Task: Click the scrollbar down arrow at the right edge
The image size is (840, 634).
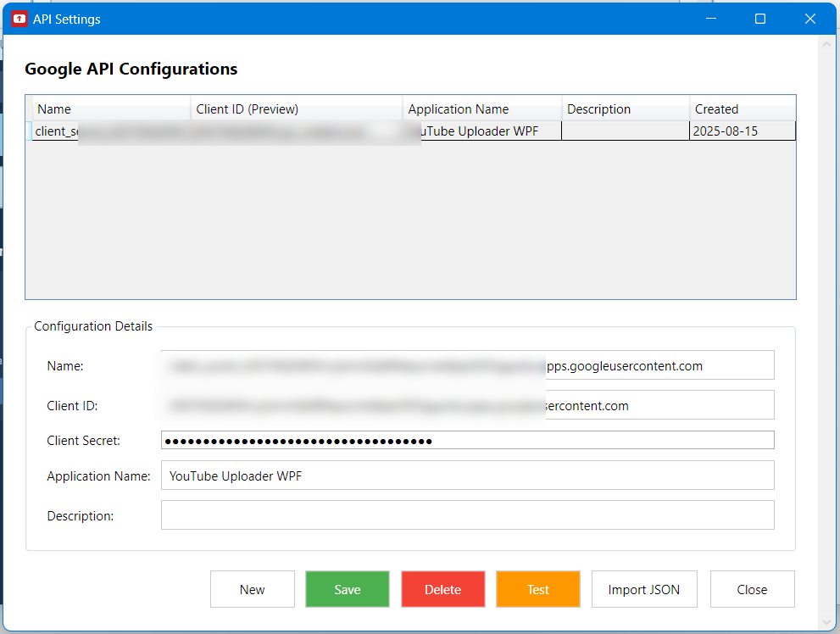Action: pos(826,622)
